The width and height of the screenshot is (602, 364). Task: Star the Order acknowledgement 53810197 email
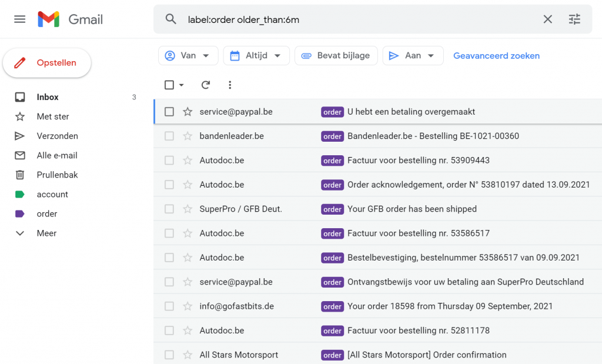(x=188, y=185)
